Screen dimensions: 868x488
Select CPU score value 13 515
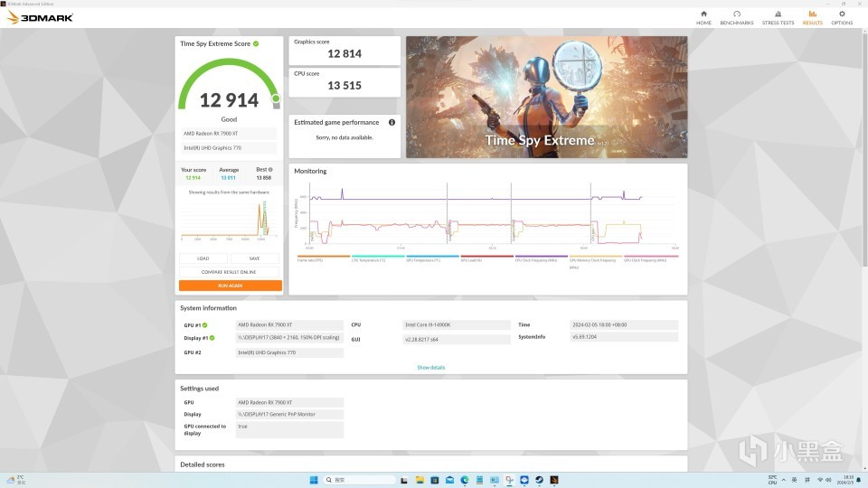(344, 85)
